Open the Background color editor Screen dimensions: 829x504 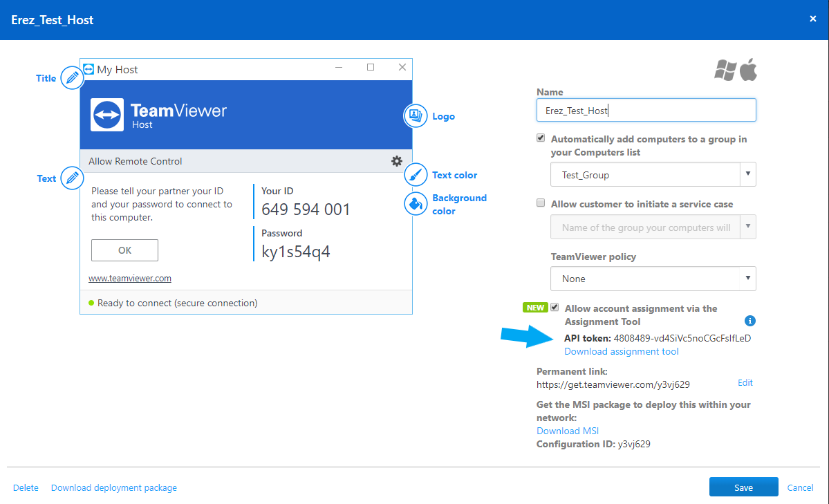(415, 203)
